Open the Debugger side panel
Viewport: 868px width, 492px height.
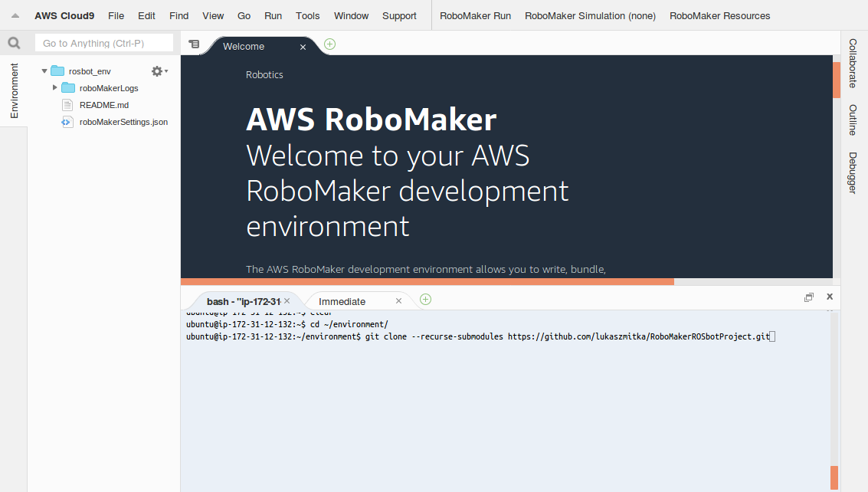click(x=853, y=173)
